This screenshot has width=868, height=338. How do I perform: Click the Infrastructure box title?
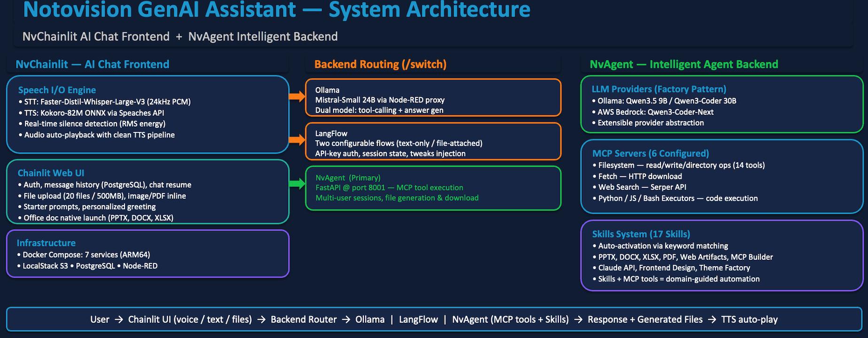tap(46, 243)
